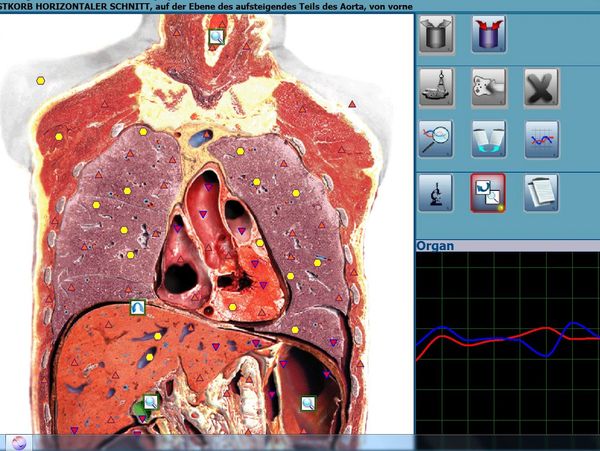This screenshot has width=600, height=451.
Task: Open the DNA magnifier analysis icon
Action: tap(438, 139)
